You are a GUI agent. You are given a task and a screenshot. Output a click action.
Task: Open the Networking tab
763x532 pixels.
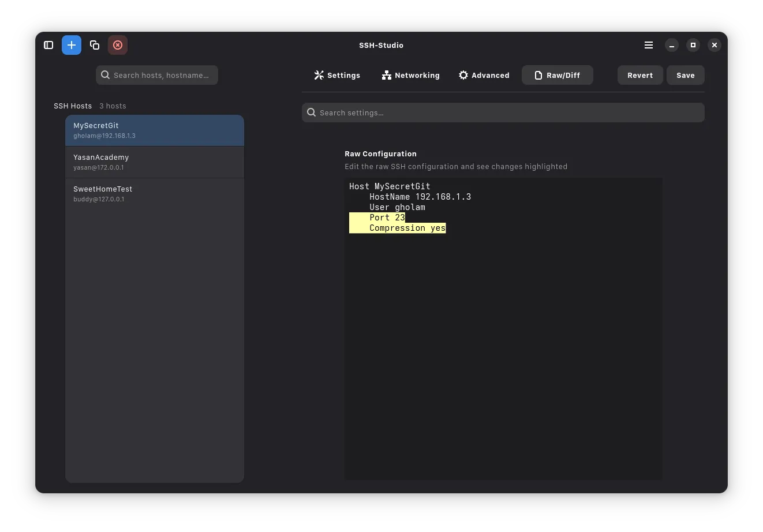tap(410, 76)
